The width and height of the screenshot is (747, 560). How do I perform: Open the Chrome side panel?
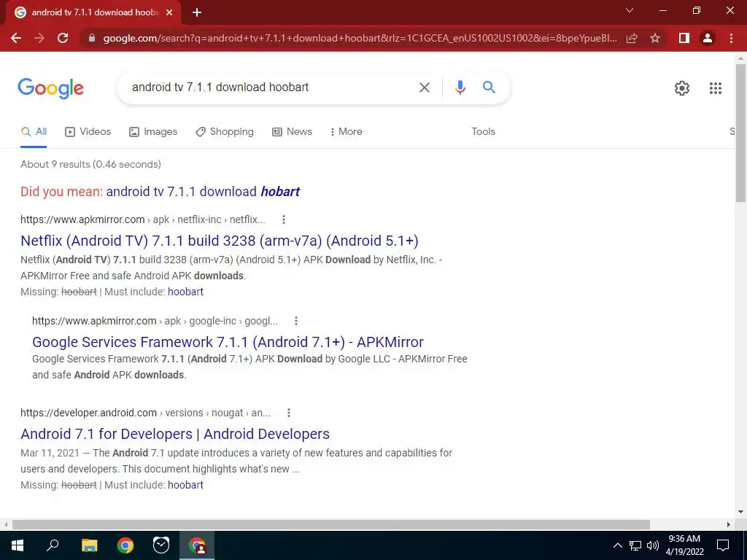(x=684, y=38)
